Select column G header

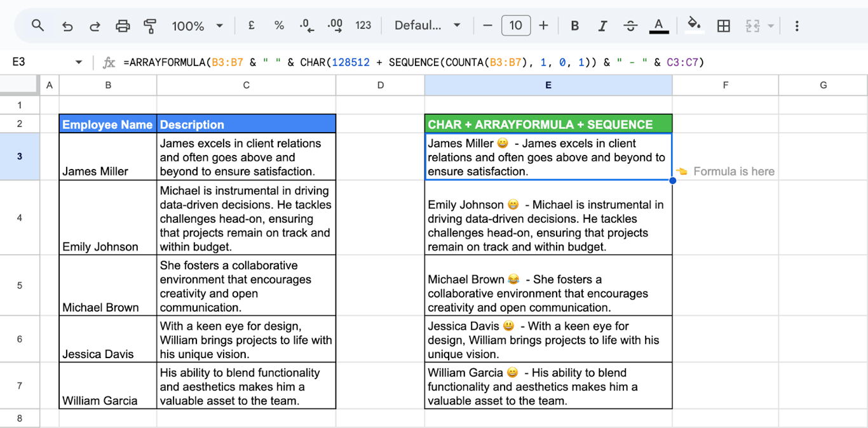824,85
